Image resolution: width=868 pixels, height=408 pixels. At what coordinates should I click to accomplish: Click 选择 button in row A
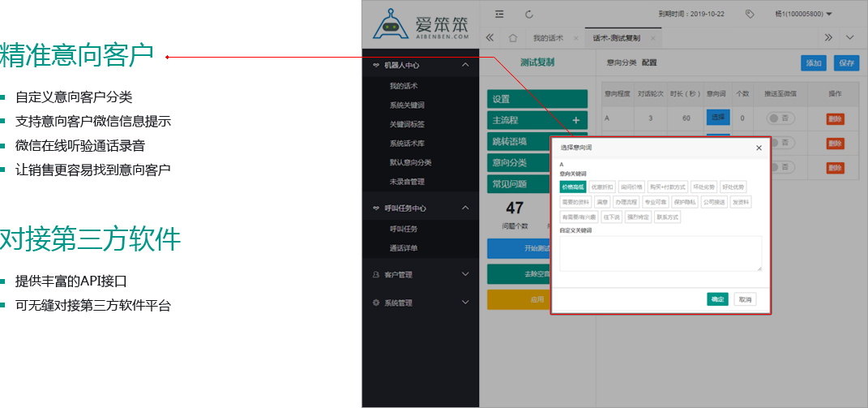tap(718, 118)
